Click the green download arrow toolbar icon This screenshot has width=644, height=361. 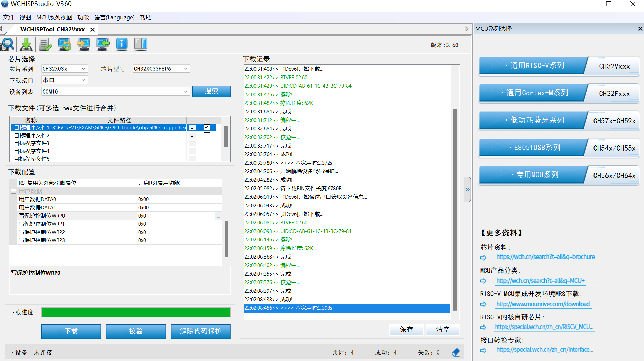pyautogui.click(x=26, y=44)
